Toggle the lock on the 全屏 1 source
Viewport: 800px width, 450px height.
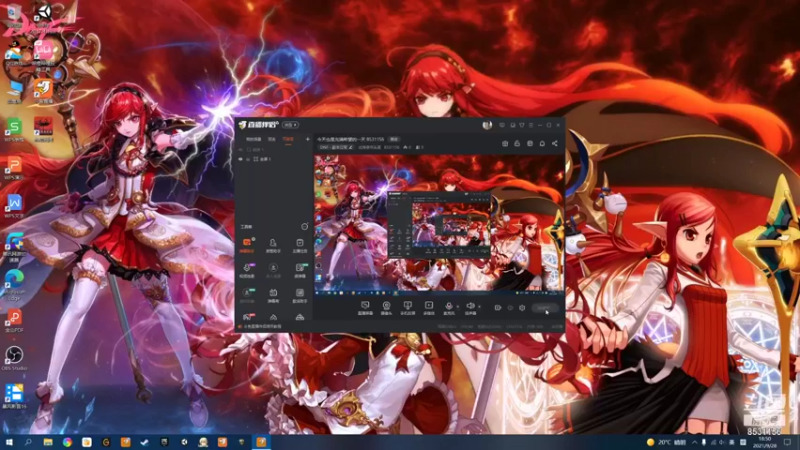[248, 159]
